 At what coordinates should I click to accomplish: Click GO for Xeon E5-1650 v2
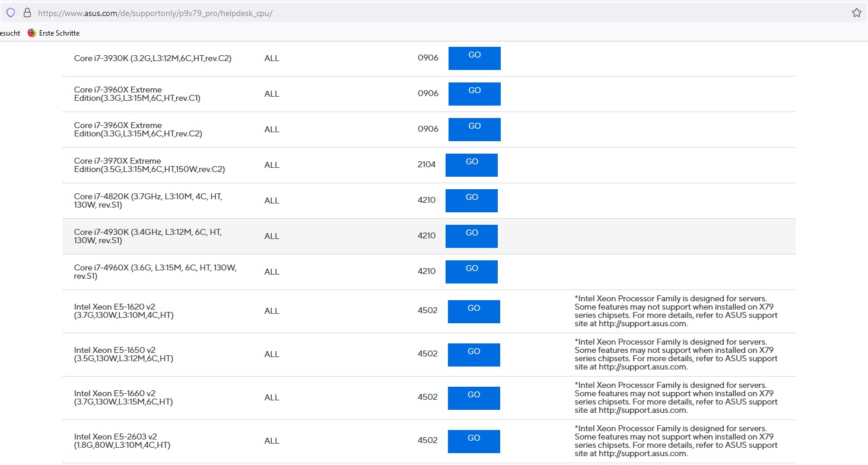pyautogui.click(x=474, y=355)
